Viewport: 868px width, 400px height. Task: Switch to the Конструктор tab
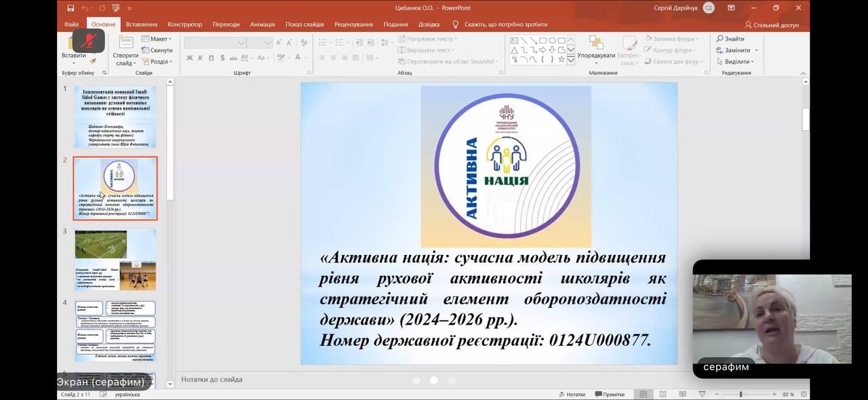click(x=185, y=24)
